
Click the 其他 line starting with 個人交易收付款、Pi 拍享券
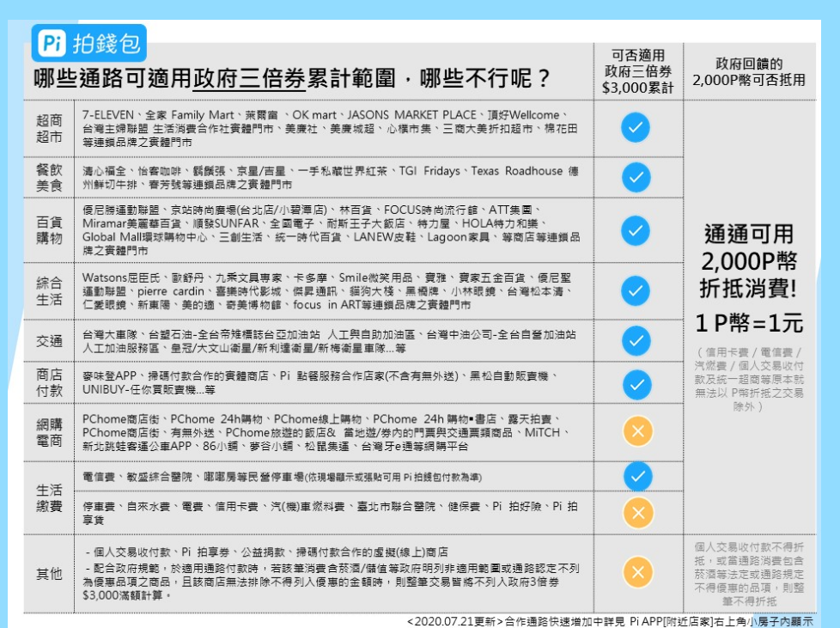267,552
